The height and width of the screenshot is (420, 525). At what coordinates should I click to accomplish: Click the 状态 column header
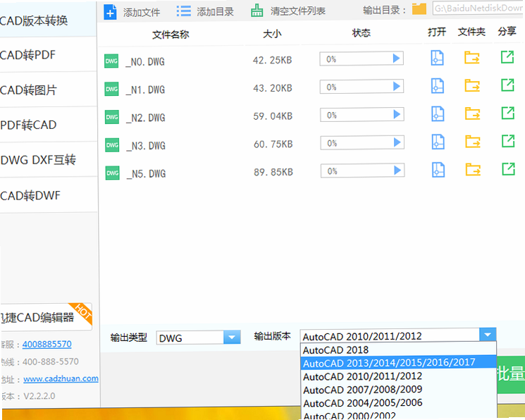tap(362, 32)
